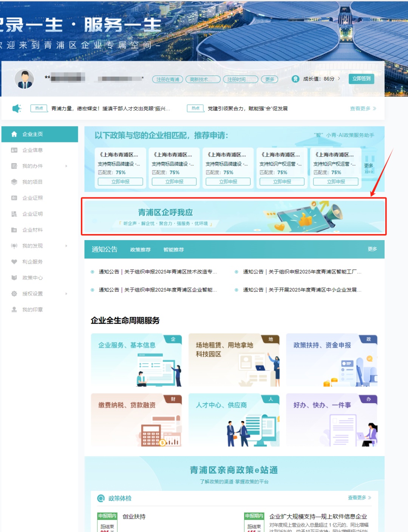This screenshot has width=408, height=532.
Task: Open 企业扩大规模支持 policy item
Action: (318, 517)
